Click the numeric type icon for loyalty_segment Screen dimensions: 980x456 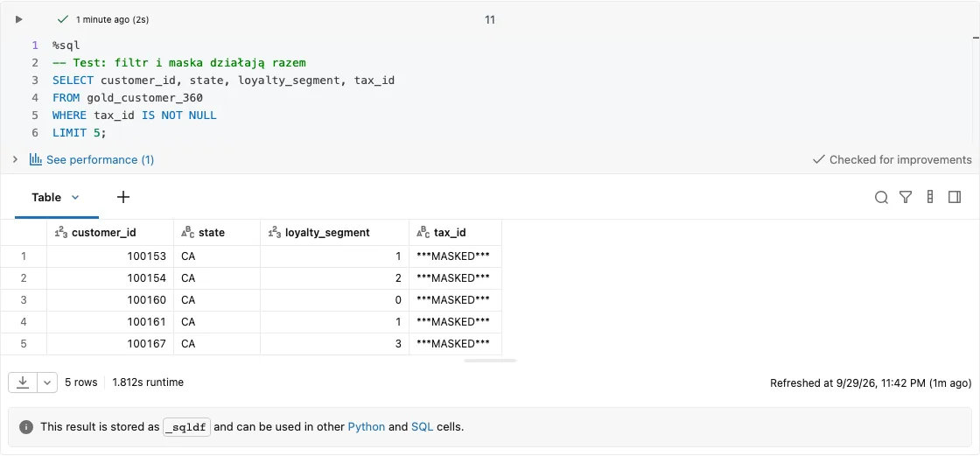pos(275,233)
